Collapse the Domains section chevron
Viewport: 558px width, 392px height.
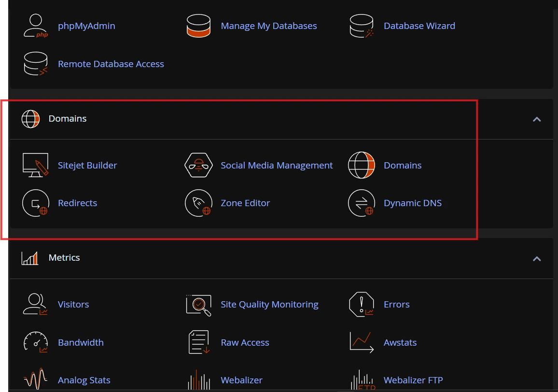(x=537, y=119)
